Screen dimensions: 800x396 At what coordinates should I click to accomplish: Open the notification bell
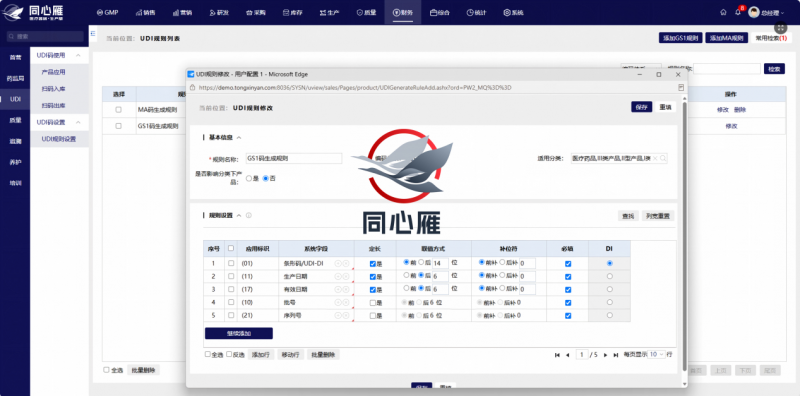click(x=738, y=12)
